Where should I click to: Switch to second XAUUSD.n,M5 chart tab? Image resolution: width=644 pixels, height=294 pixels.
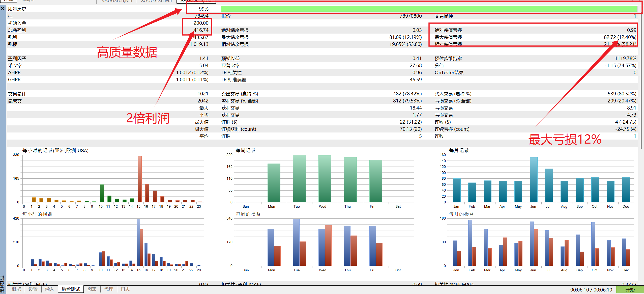[156, 1]
